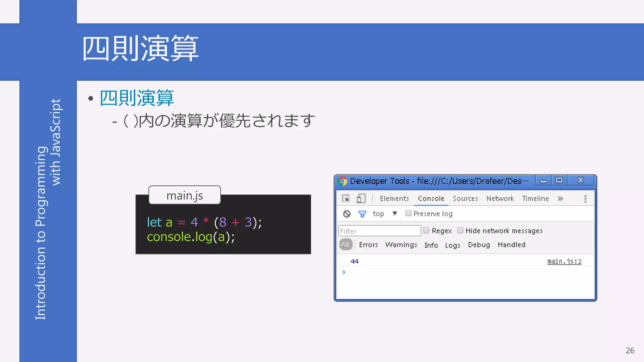Show more tabs with the double chevron
Viewport: 644px width, 362px height.
pyautogui.click(x=560, y=199)
